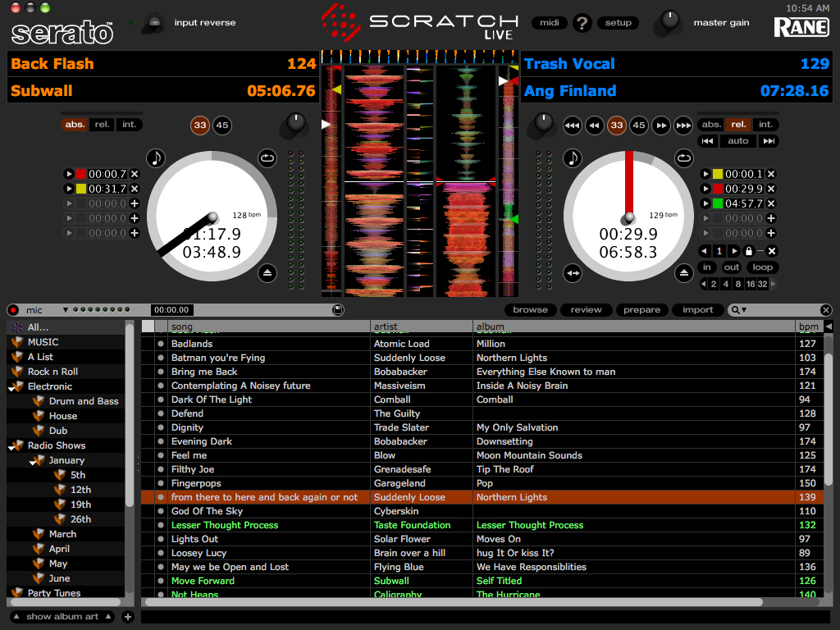Select the Drum and Bass crate
The image size is (840, 630).
click(x=83, y=401)
